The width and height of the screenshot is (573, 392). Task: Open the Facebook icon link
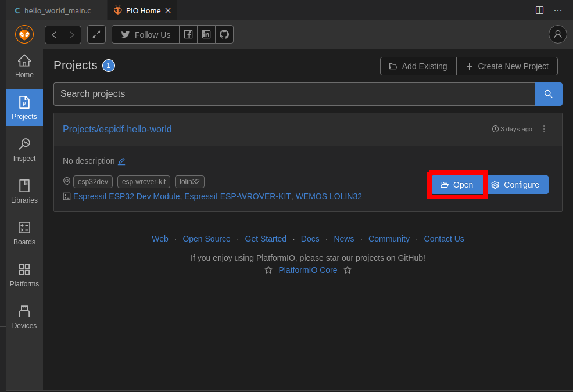click(x=188, y=34)
